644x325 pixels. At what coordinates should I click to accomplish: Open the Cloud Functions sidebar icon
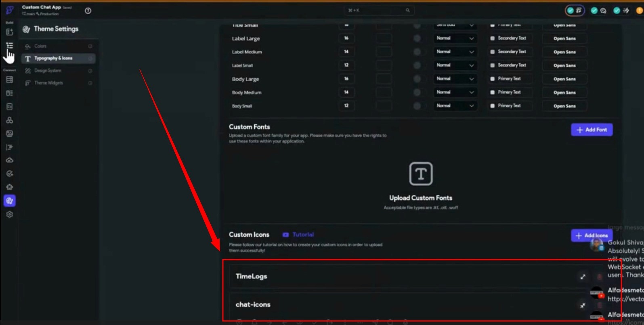coord(9,160)
